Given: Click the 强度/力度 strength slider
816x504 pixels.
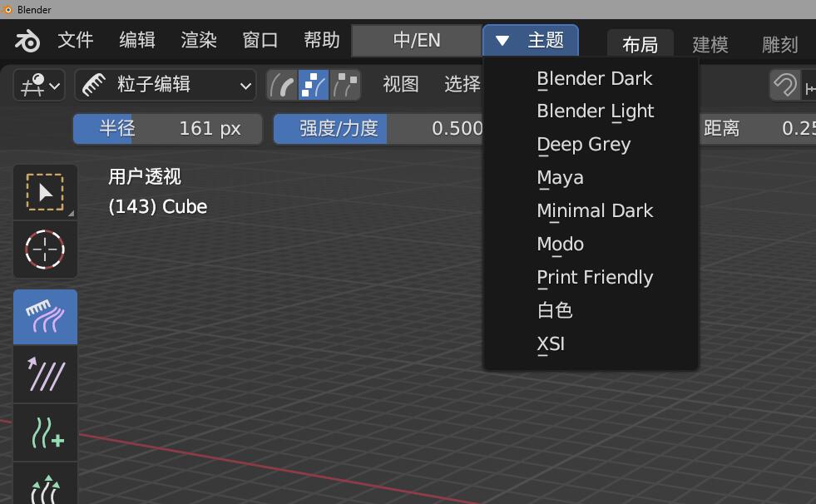Looking at the screenshot, I should (378, 129).
